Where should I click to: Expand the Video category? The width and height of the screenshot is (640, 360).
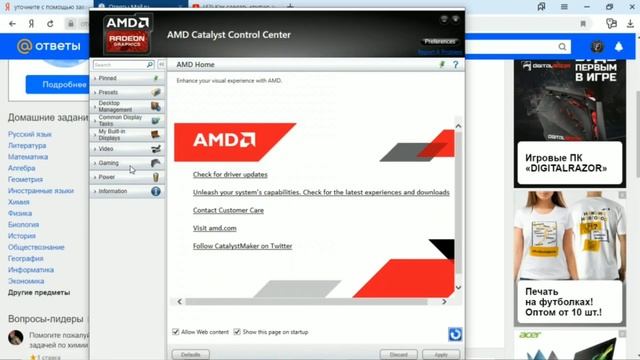pos(127,149)
